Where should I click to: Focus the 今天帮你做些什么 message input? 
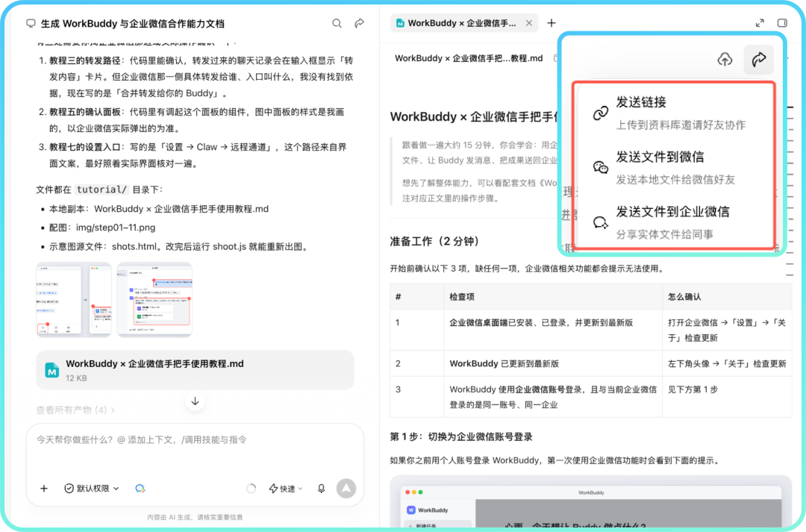point(195,440)
